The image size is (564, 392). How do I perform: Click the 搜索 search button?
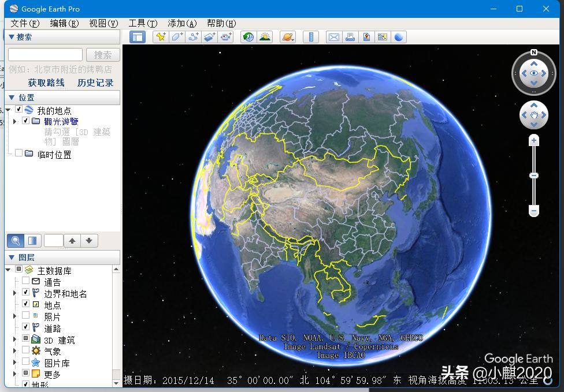(103, 54)
